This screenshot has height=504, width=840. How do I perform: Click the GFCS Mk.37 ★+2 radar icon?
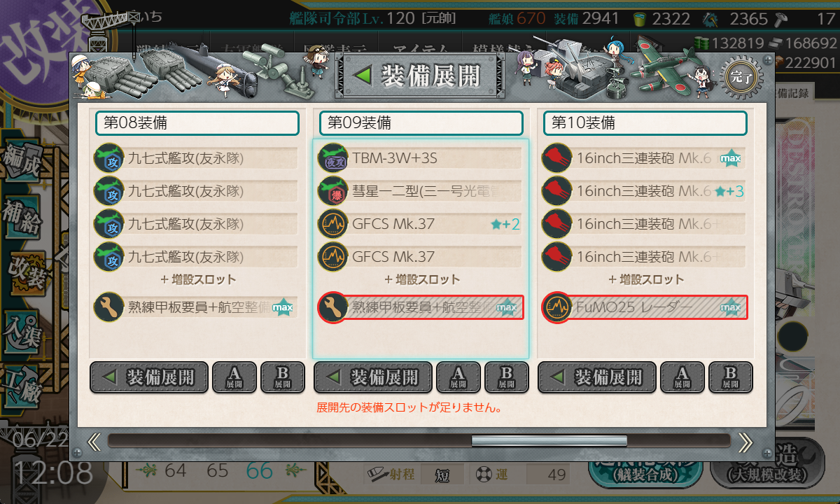(332, 225)
